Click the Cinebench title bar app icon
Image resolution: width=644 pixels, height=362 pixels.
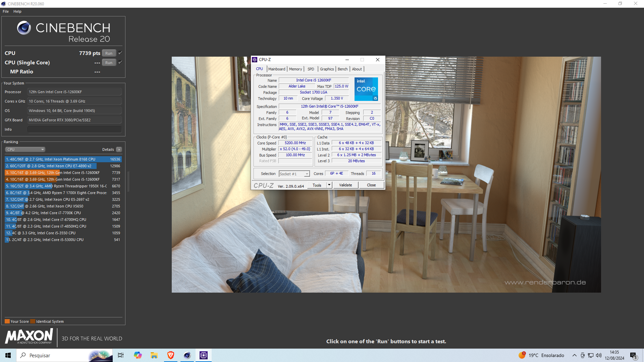tap(3, 4)
